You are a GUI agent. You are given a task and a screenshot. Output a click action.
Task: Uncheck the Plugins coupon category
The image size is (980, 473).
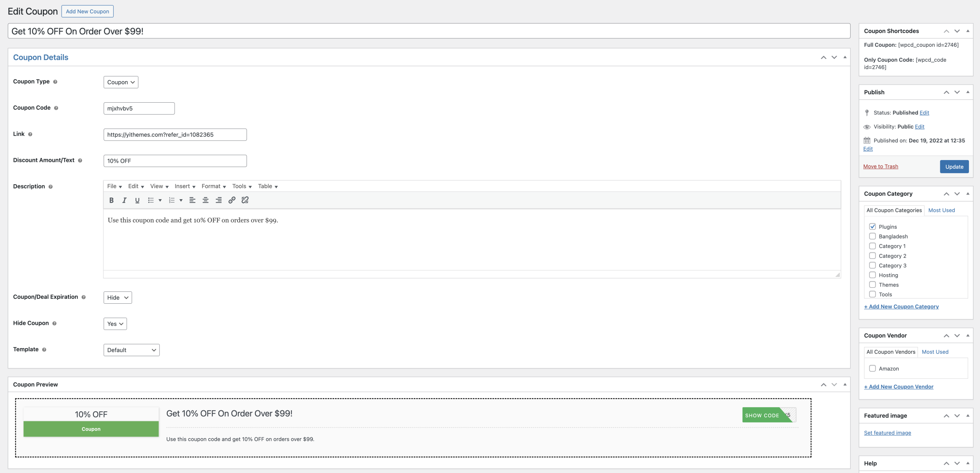(x=872, y=226)
